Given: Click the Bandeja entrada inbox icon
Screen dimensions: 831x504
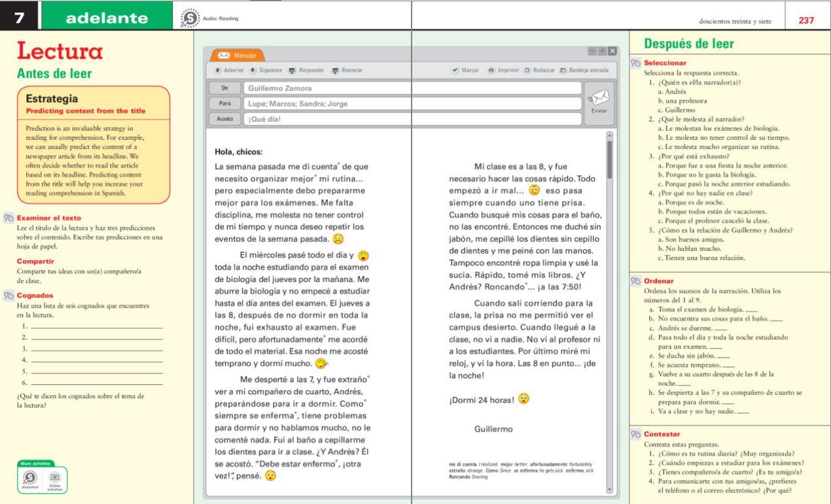Looking at the screenshot, I should coord(563,70).
